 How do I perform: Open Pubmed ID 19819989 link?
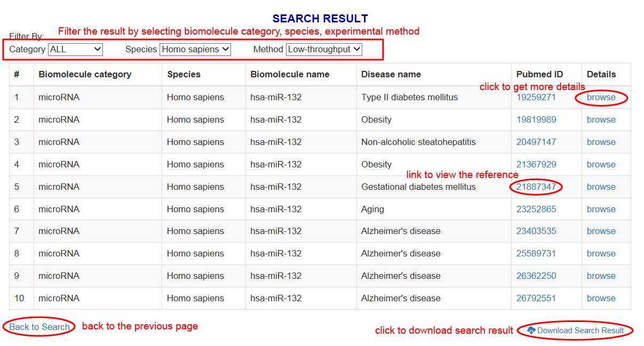click(536, 120)
